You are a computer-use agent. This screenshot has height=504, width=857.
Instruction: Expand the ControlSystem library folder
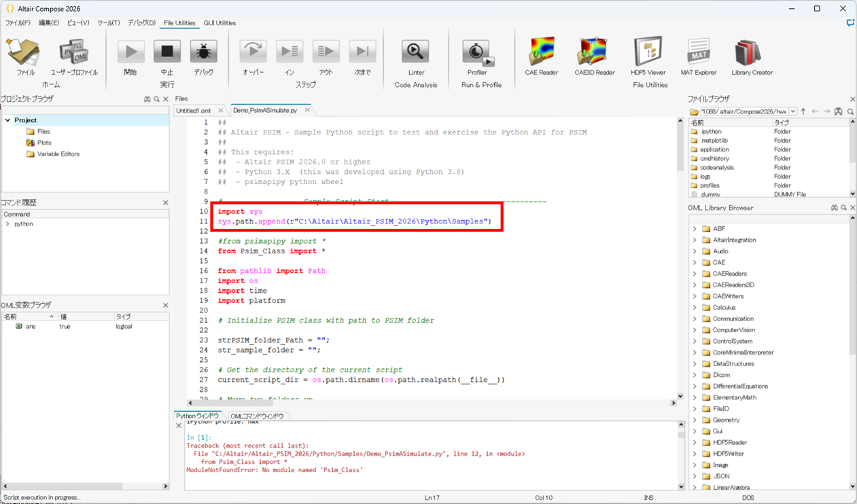point(695,342)
